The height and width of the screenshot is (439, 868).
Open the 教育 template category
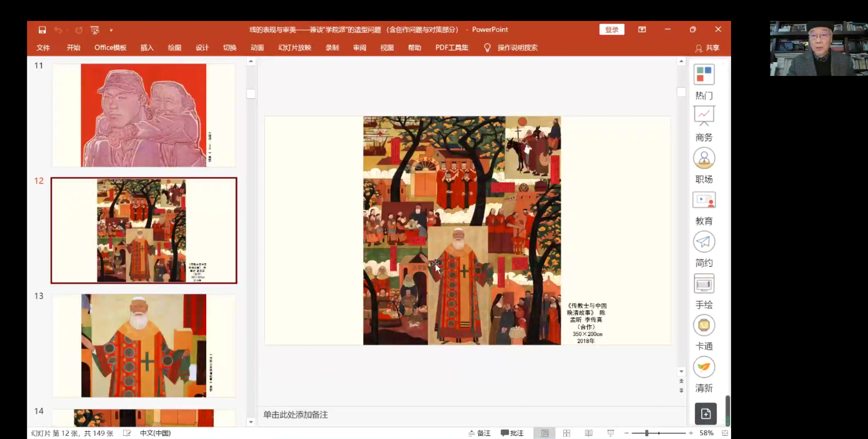704,200
